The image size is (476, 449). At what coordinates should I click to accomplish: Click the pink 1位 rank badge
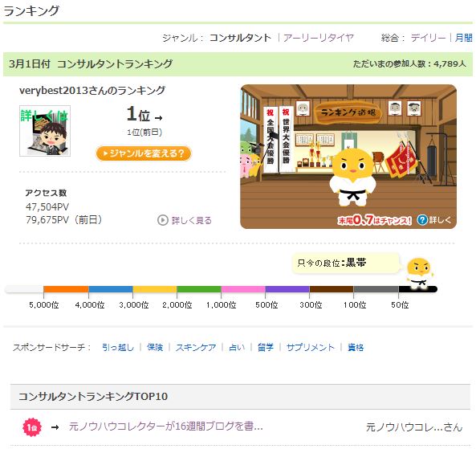(x=32, y=427)
